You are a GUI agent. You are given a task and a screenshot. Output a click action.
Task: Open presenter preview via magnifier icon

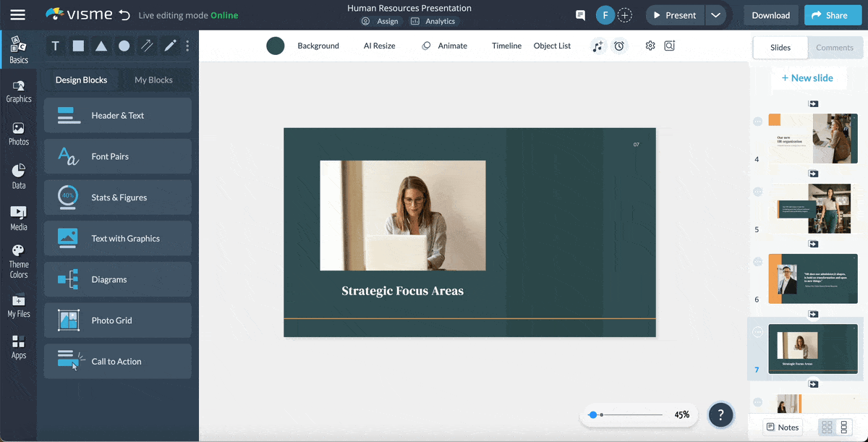click(x=669, y=46)
